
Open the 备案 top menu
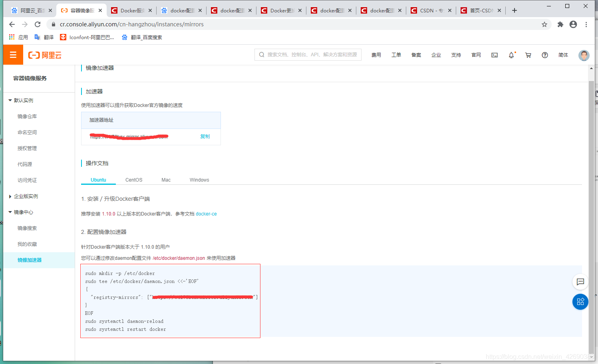tap(416, 55)
